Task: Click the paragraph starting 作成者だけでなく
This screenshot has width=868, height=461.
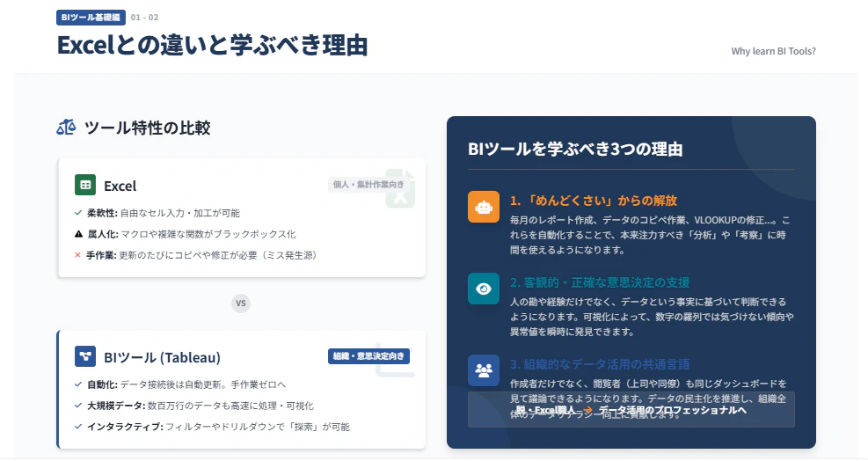Action: tap(648, 399)
